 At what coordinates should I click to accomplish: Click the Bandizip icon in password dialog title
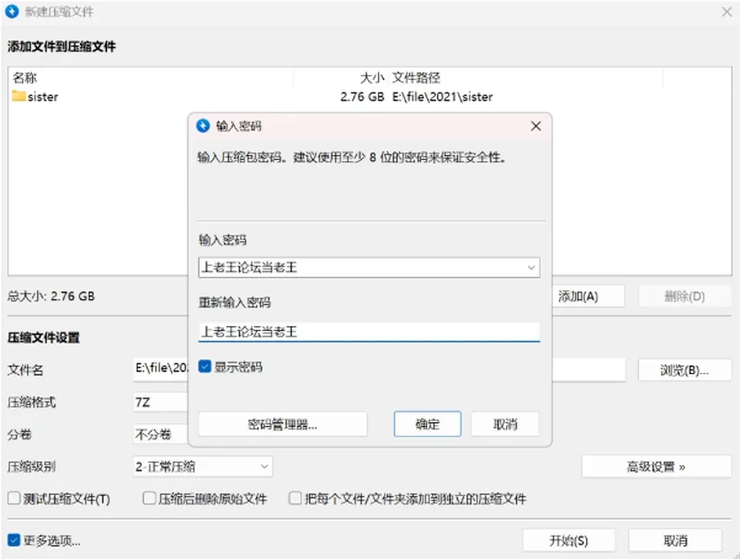pyautogui.click(x=203, y=126)
